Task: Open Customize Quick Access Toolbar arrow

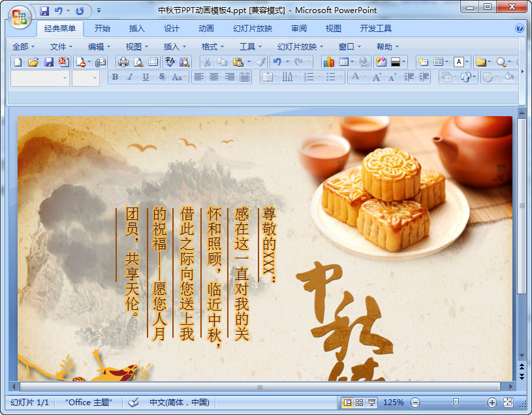Action: [99, 11]
